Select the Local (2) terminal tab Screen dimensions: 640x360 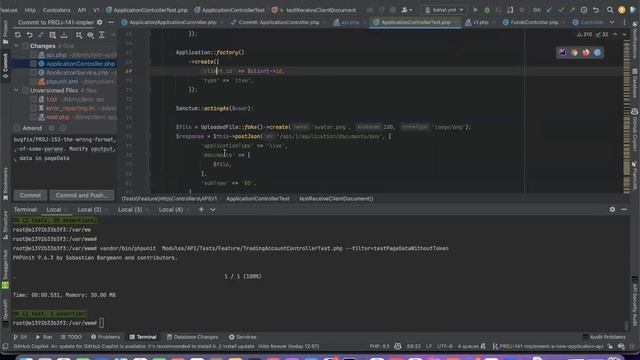tap(89, 209)
